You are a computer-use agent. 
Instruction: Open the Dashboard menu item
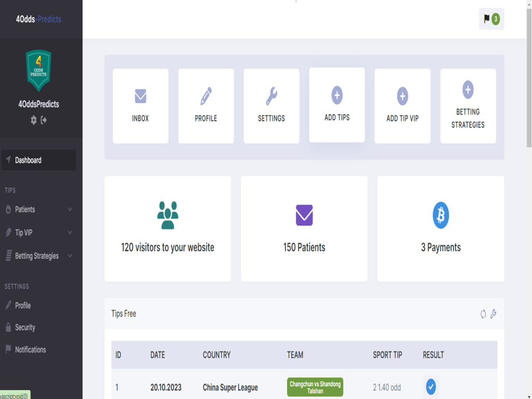click(39, 160)
